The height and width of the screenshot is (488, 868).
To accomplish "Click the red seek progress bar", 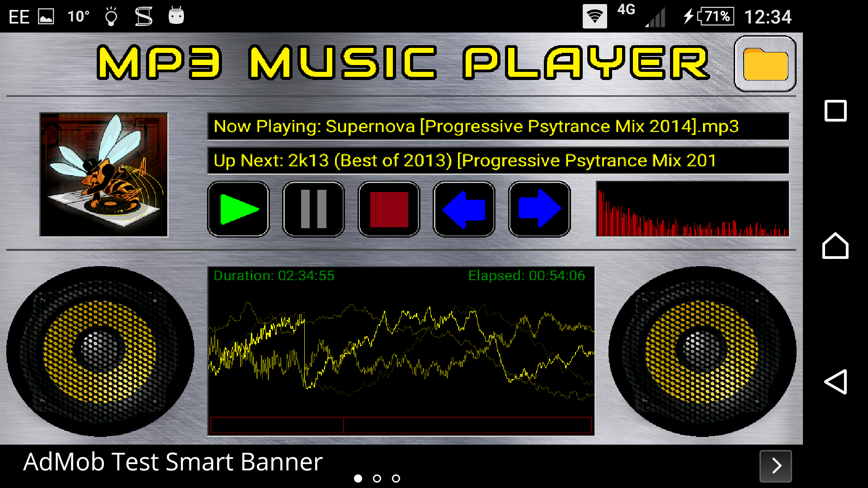I will pos(401,424).
